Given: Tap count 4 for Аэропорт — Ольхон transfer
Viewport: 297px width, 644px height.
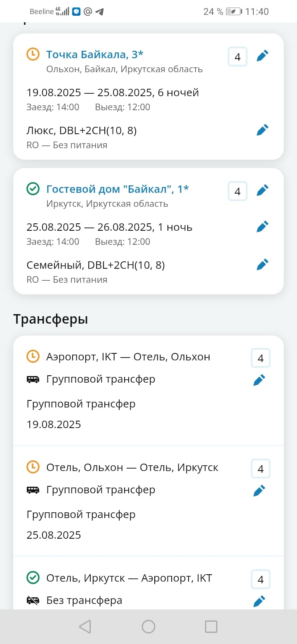Looking at the screenshot, I should 261,358.
